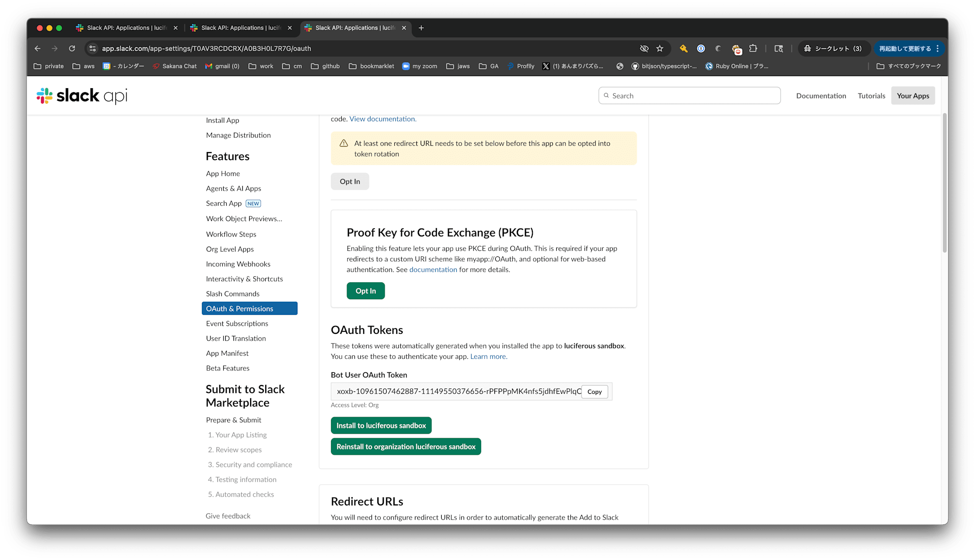The image size is (975, 560).
Task: Click Reinstall to organization luciferous sandbox
Action: pyautogui.click(x=406, y=446)
